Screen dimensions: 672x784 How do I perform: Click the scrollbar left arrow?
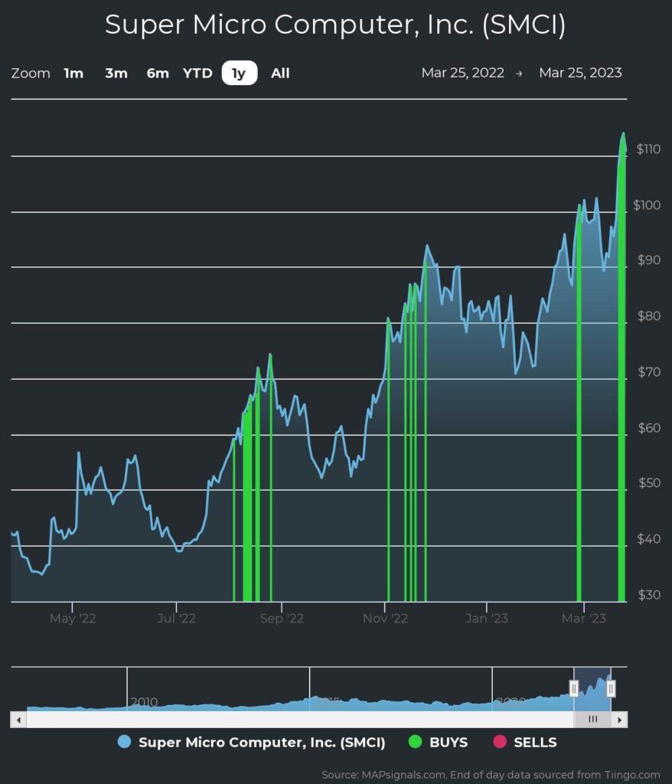18,720
